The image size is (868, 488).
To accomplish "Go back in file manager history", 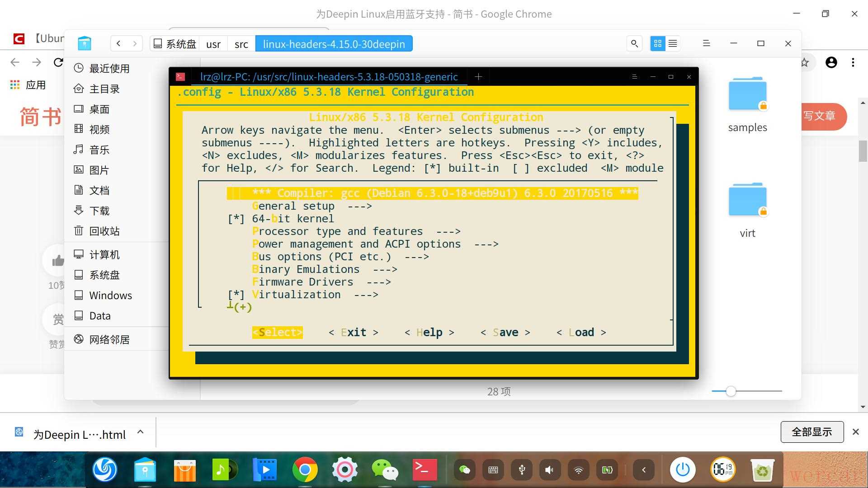I will click(x=118, y=43).
